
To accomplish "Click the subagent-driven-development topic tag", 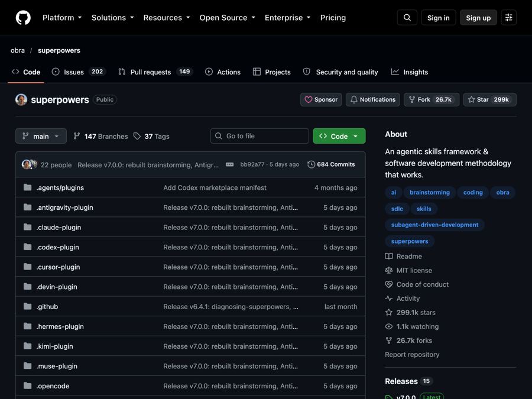I will click(434, 225).
